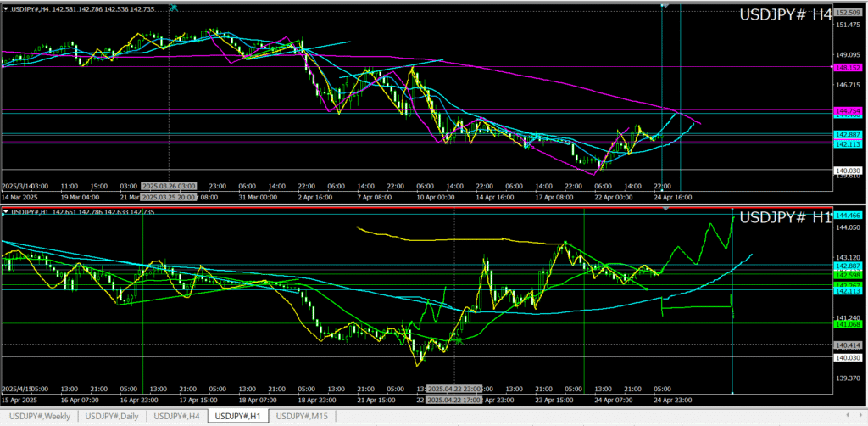Select the cyan star marker in the H4 chart
This screenshot has width=868, height=426.
point(175,7)
